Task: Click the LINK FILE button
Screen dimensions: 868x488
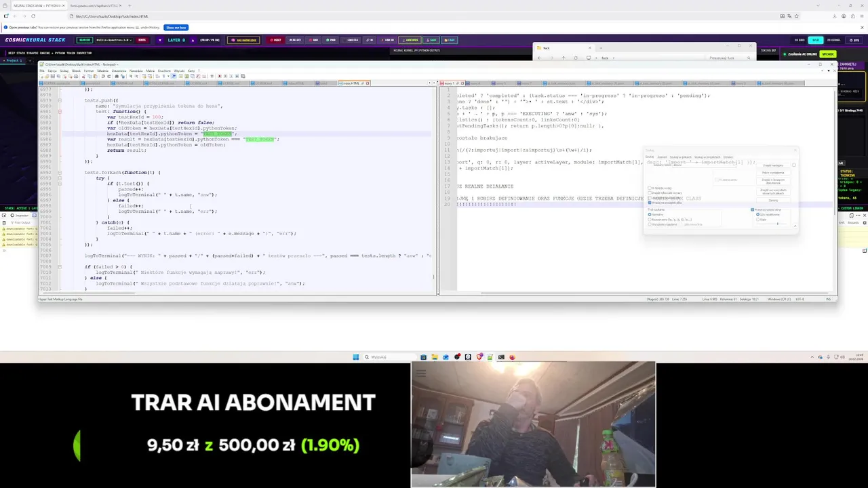Action: (351, 40)
